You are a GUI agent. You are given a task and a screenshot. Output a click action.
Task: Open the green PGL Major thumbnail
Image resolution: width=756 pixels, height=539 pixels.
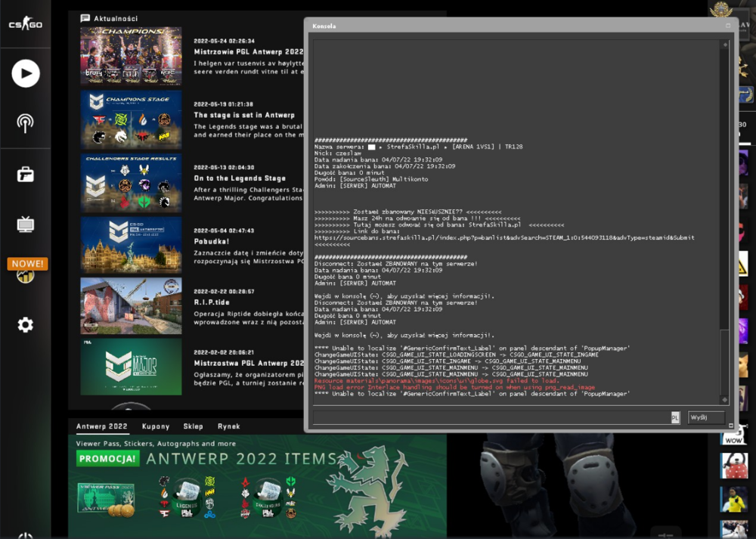click(131, 367)
